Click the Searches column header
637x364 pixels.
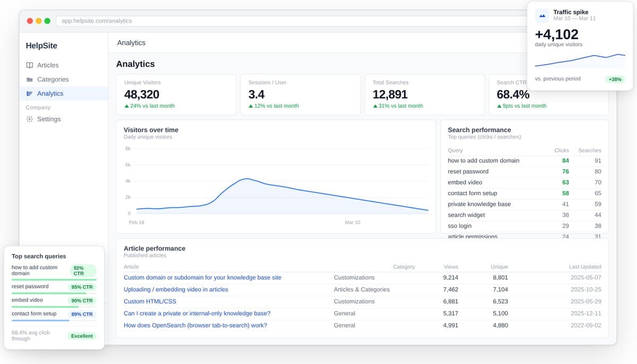(590, 151)
